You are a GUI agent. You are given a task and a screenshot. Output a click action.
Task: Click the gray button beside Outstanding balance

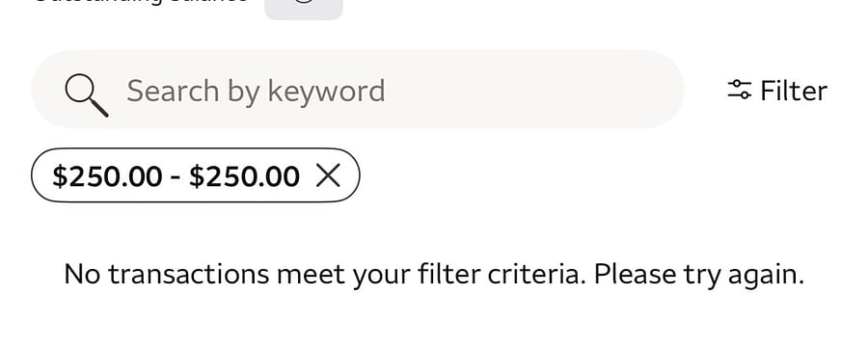(x=304, y=8)
